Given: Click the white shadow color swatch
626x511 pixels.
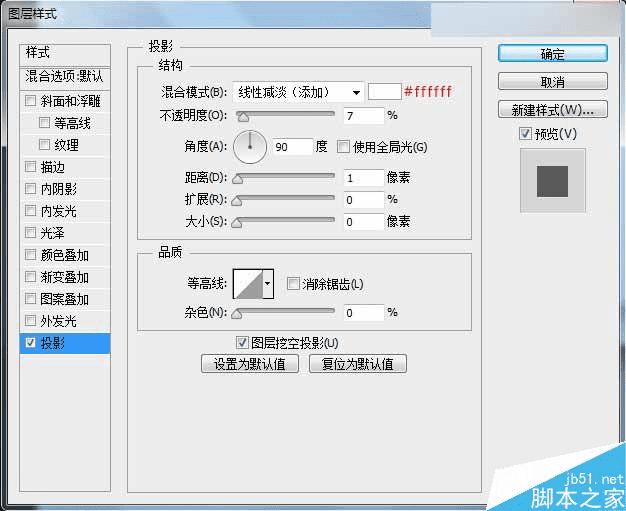Looking at the screenshot, I should [x=384, y=92].
